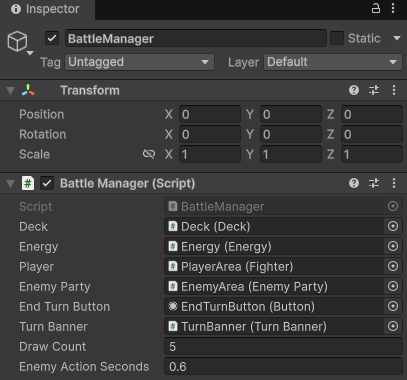
Task: Click Scale Y value field
Action: point(291,154)
